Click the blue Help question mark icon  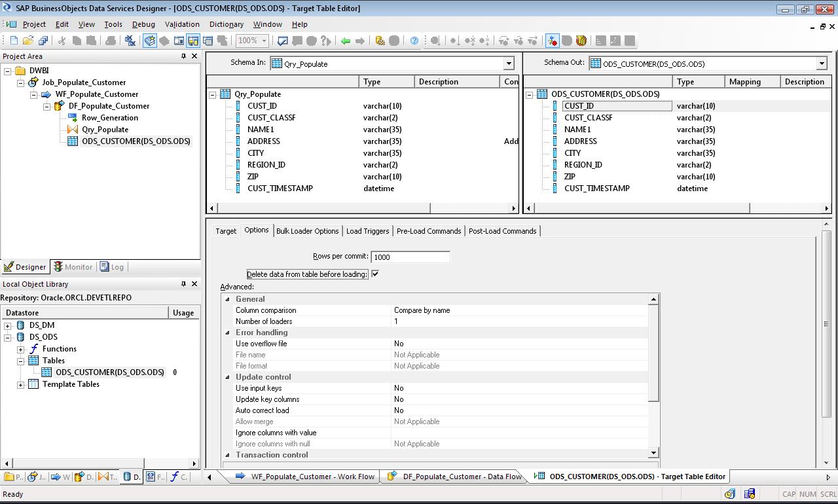414,41
